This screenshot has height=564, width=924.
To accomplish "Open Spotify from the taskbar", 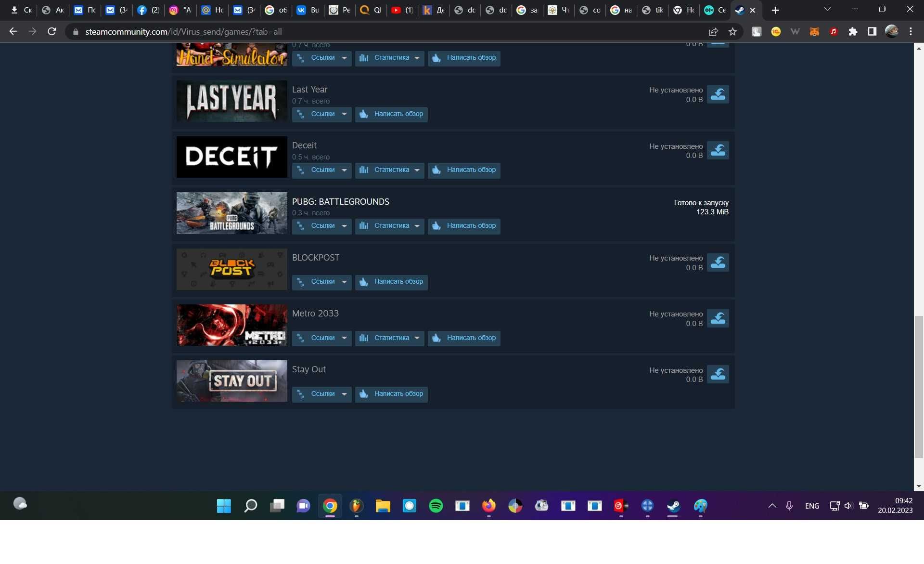I will (436, 506).
